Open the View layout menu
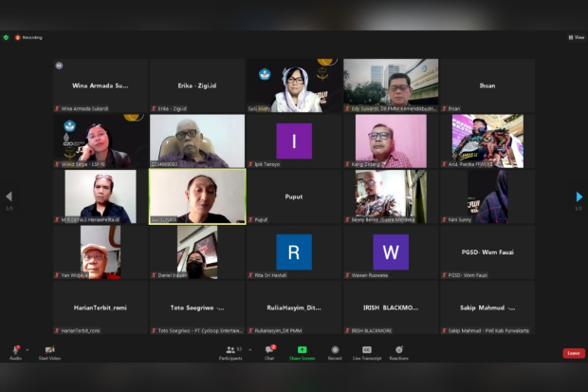 (x=576, y=37)
